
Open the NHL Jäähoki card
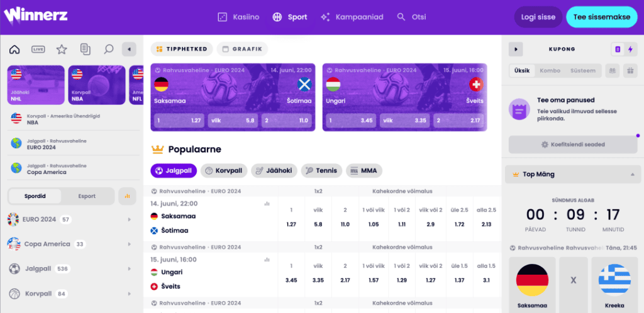click(x=36, y=85)
